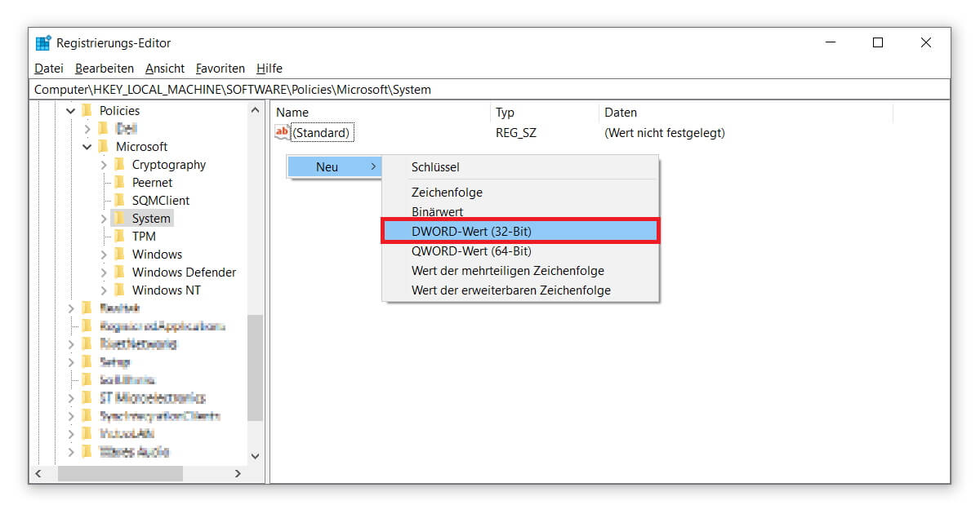
Task: Select the System key in the tree
Action: [151, 219]
